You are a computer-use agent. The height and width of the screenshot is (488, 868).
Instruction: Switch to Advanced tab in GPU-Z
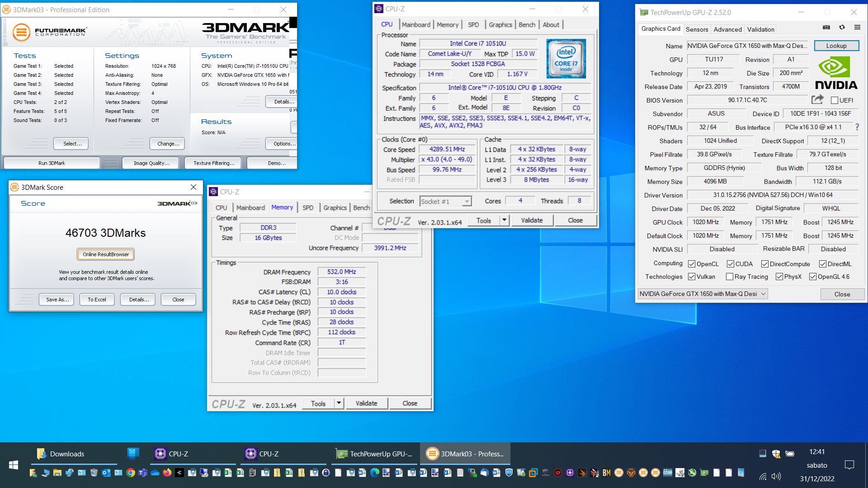727,29
